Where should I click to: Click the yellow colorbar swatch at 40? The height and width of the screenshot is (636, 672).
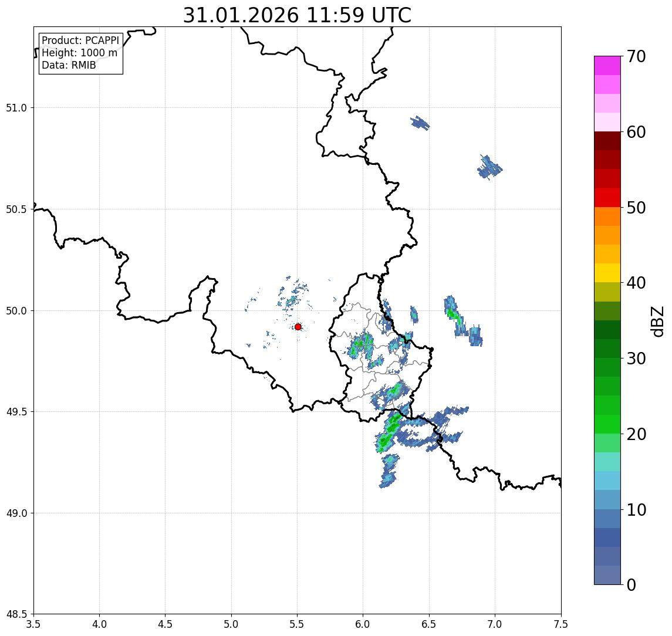607,273
